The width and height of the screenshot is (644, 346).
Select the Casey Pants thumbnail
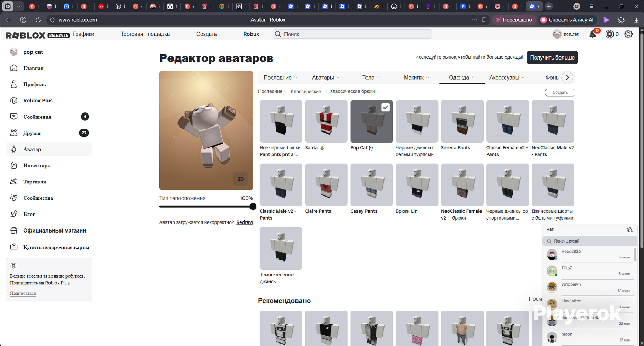tap(372, 185)
